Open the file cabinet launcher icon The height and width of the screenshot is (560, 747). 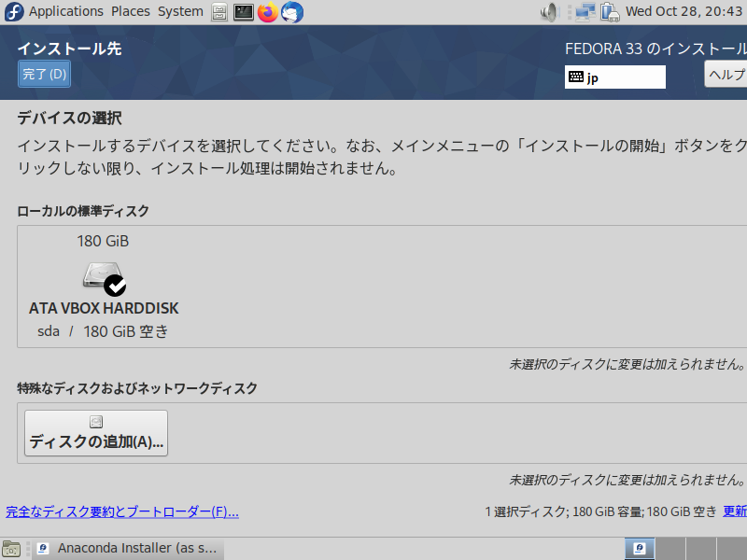click(219, 12)
